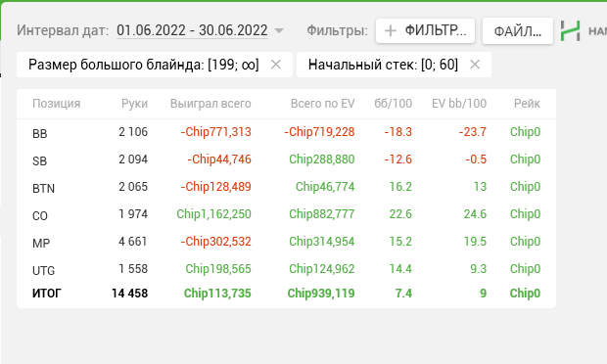607x364 pixels.
Task: Sort by Всего по EV column
Action: coord(322,104)
